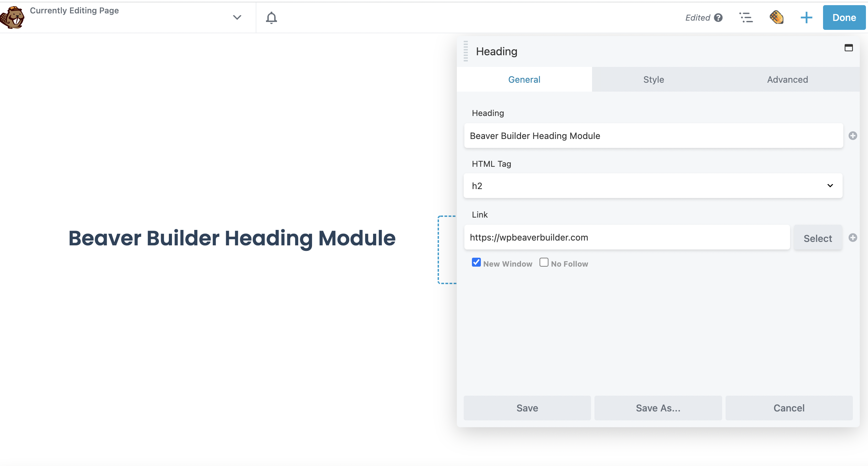Click the Link URL input field

(x=627, y=237)
